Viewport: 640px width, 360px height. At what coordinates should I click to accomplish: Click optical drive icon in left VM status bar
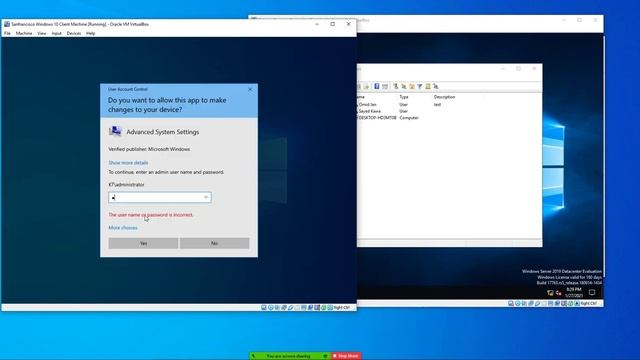coord(270,307)
